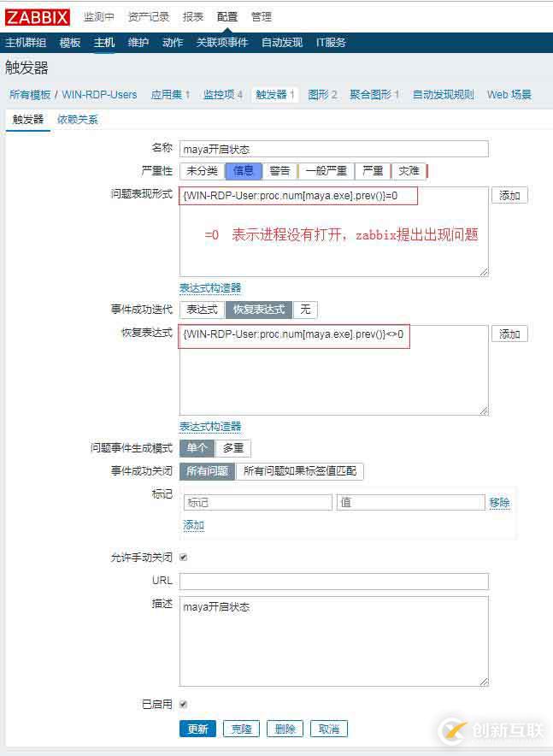Image resolution: width=553 pixels, height=756 pixels.
Task: Set severity to 未分类
Action: click(x=203, y=171)
